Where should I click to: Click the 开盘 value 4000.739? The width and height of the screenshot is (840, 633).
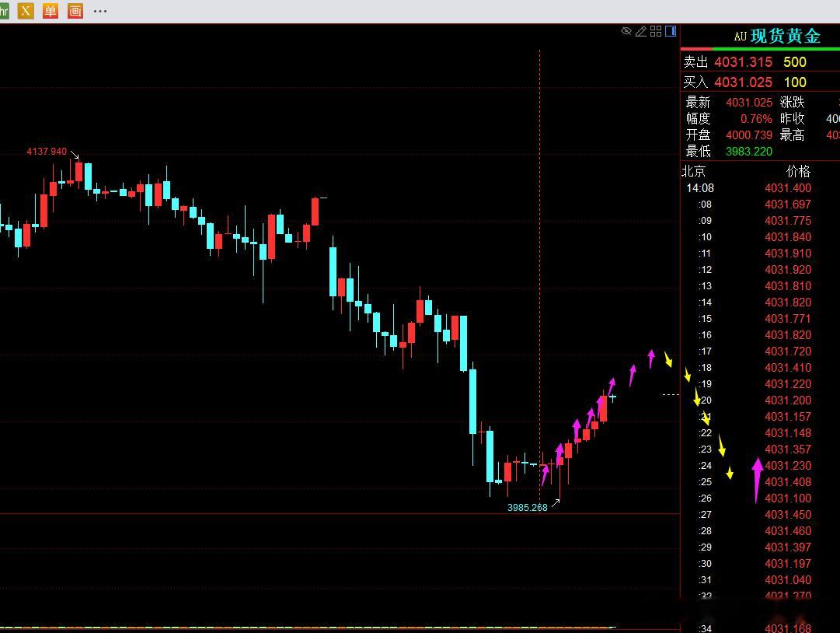tap(749, 135)
